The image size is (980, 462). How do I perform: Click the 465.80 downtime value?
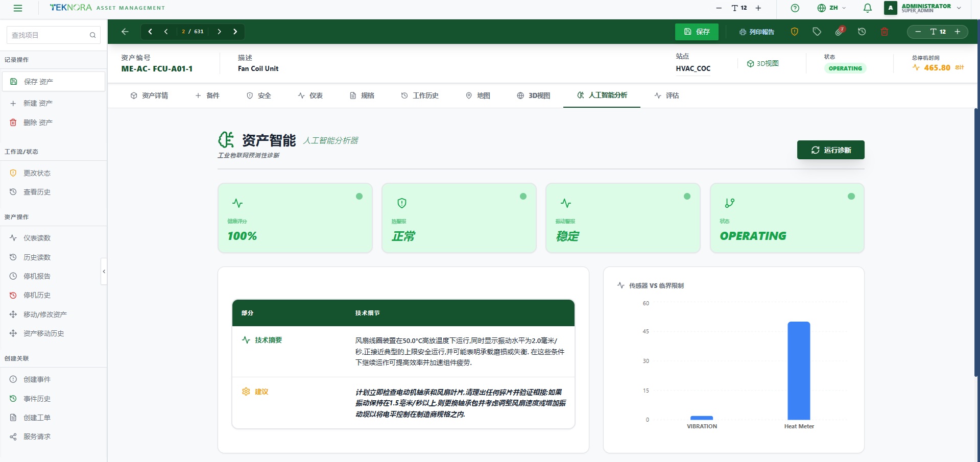click(937, 67)
